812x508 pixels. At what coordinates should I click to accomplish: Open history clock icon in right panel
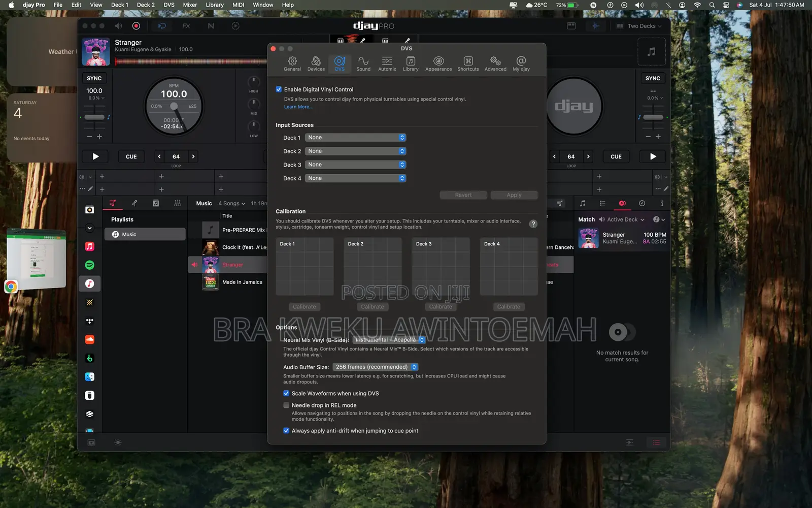coord(642,203)
